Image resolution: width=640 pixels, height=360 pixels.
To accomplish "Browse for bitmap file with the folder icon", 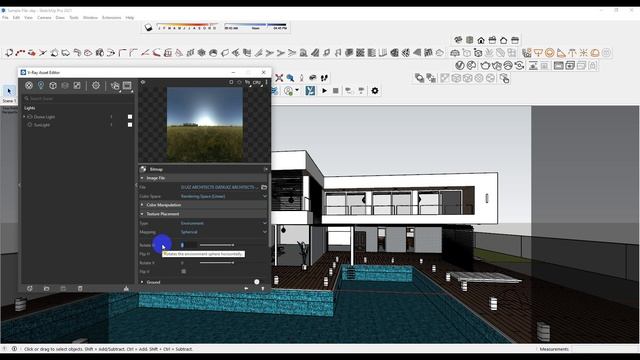I will [264, 187].
